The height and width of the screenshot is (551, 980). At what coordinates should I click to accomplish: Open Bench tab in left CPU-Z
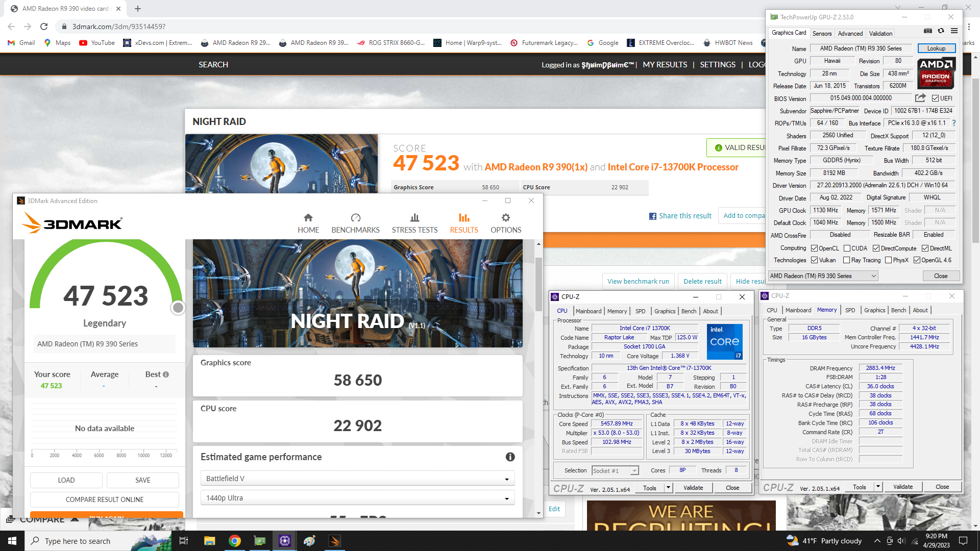coord(689,311)
